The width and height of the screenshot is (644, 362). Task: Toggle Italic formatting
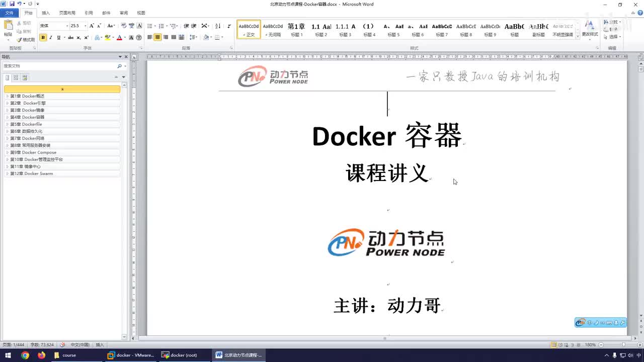50,38
